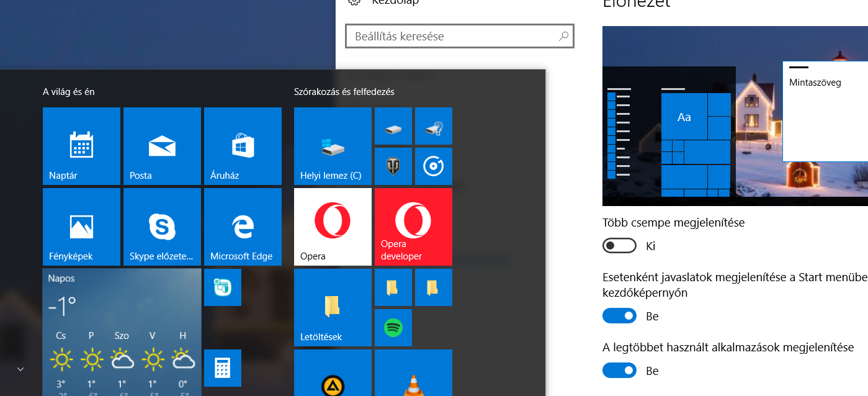Expand the Start menu down chevron
The image size is (868, 396).
(20, 369)
